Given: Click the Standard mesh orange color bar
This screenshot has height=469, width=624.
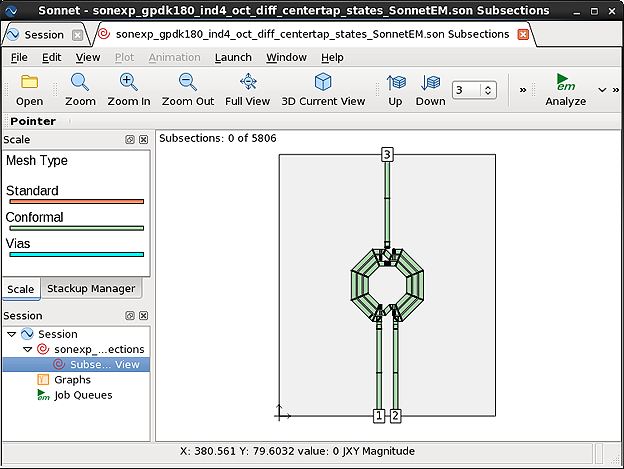Looking at the screenshot, I should [x=76, y=202].
